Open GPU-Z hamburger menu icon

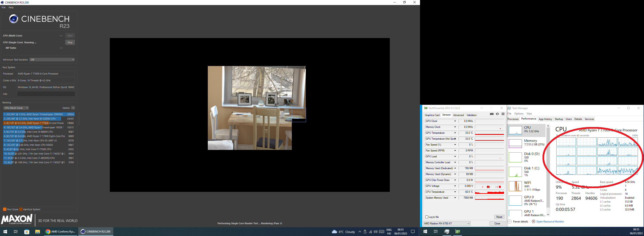[x=503, y=114]
